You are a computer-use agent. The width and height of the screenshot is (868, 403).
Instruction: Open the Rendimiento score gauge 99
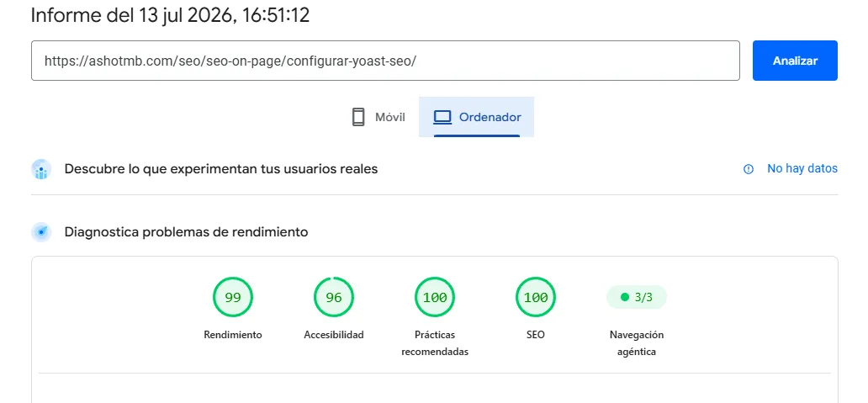(232, 297)
